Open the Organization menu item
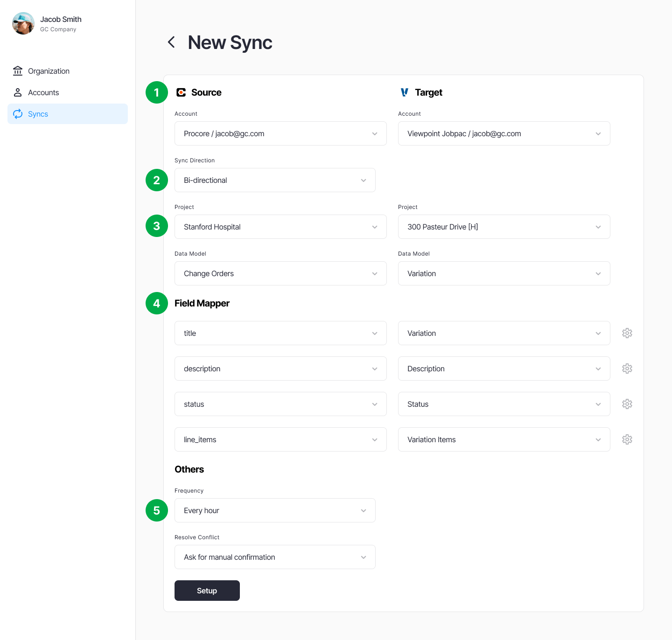 click(68, 71)
